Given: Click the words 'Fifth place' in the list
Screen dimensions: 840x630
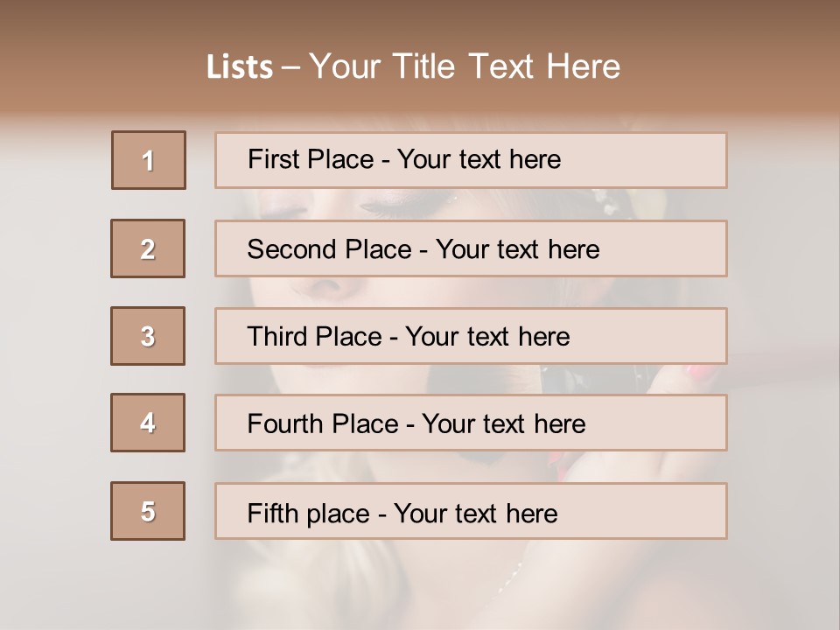Looking at the screenshot, I should 309,514.
